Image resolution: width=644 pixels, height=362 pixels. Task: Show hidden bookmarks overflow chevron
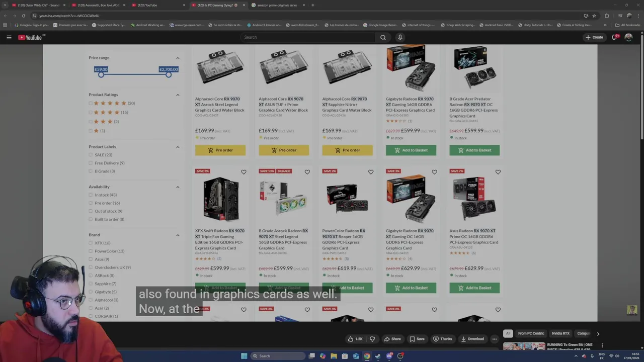[x=605, y=25]
